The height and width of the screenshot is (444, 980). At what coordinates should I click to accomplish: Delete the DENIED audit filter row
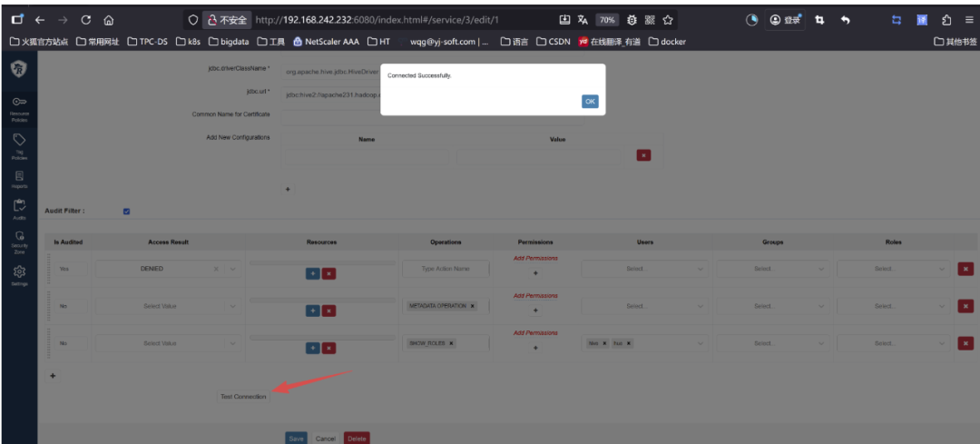(x=965, y=269)
